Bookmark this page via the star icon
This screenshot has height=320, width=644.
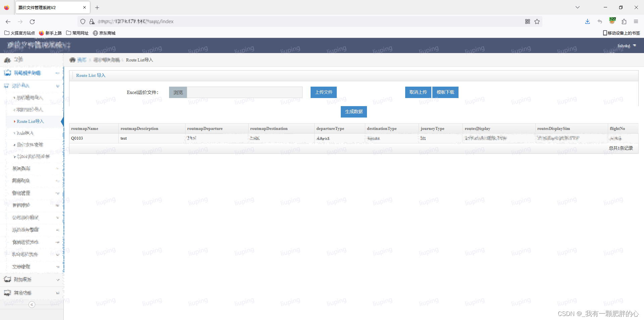pos(537,21)
